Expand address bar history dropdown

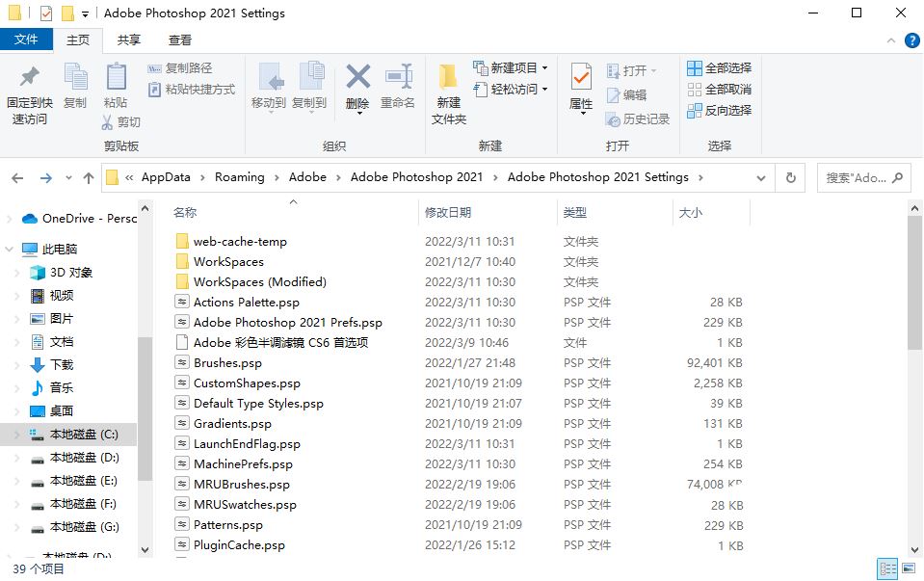761,178
